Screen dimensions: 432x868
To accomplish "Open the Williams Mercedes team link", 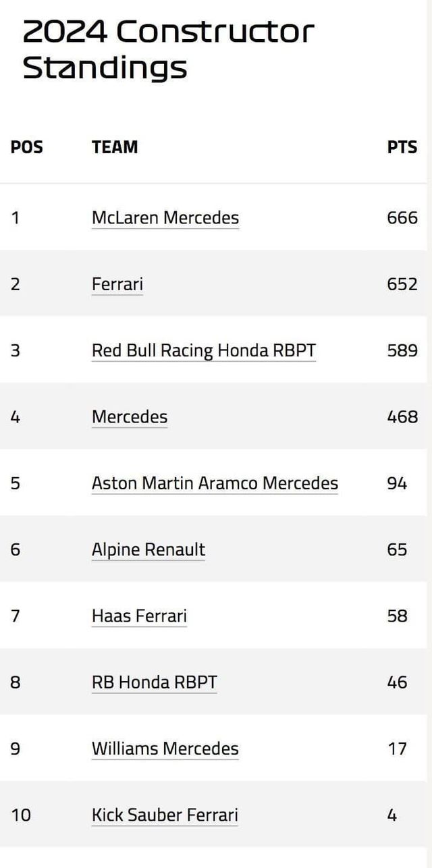I will pos(165,749).
